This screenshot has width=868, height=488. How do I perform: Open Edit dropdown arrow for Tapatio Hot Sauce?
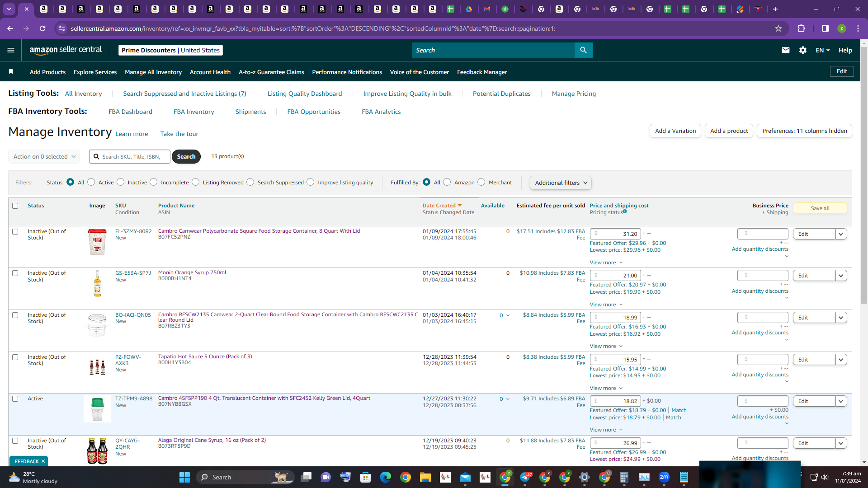[x=841, y=360]
